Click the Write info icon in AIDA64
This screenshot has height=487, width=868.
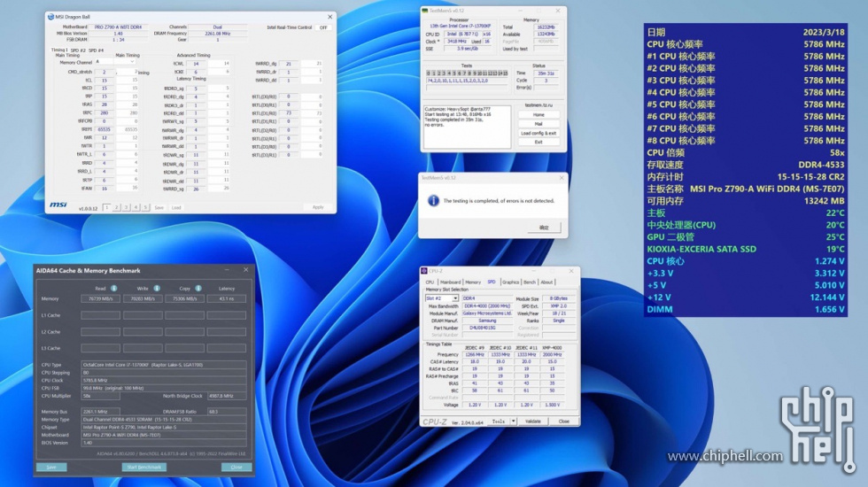coord(157,289)
